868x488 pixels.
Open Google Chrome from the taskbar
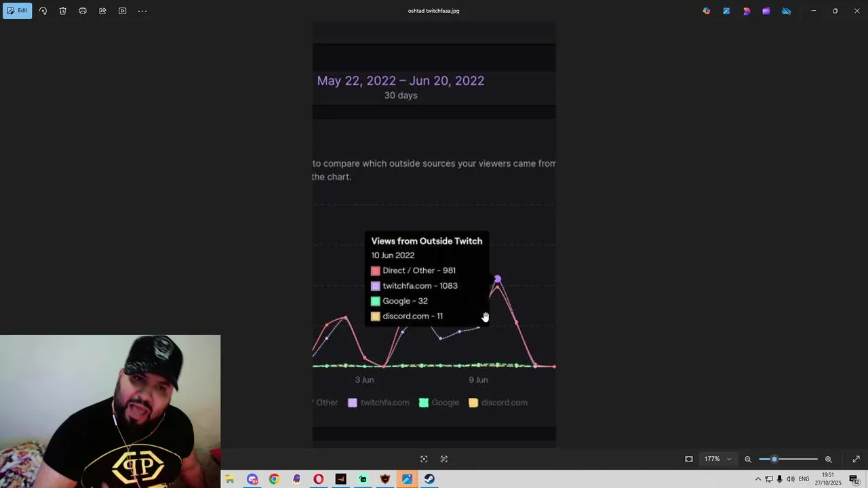(x=274, y=479)
